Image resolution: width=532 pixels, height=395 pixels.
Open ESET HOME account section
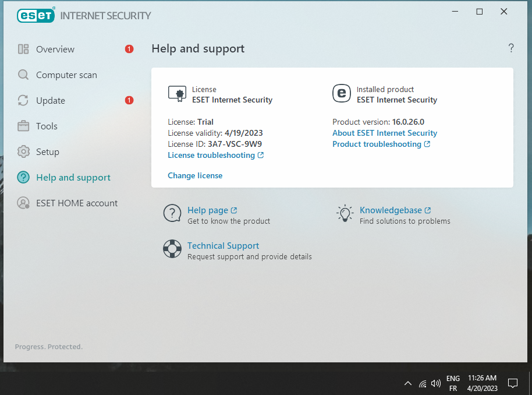pyautogui.click(x=76, y=203)
